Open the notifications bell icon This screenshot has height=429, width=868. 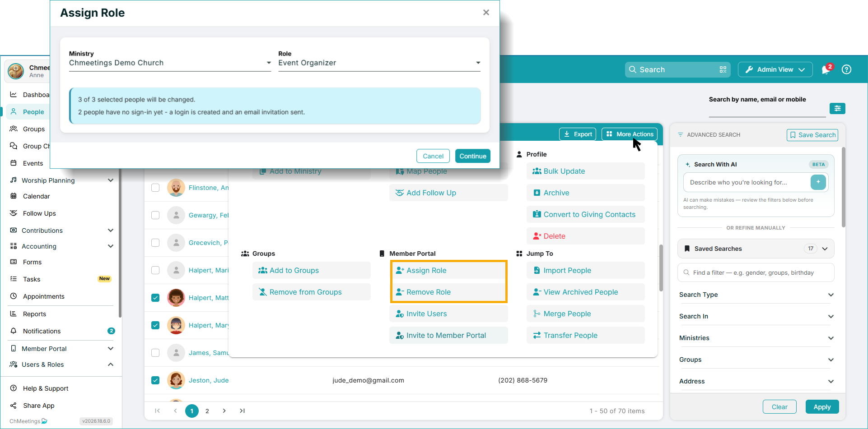click(x=826, y=69)
